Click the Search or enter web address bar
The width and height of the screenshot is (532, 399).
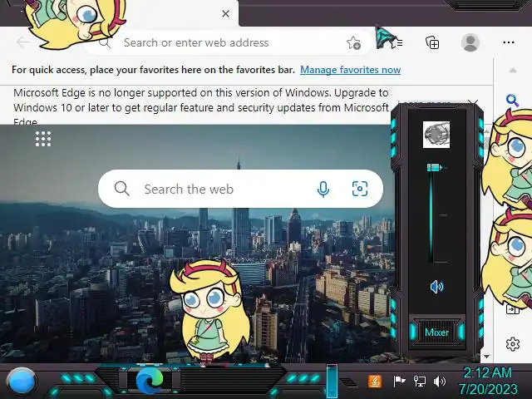tap(227, 42)
